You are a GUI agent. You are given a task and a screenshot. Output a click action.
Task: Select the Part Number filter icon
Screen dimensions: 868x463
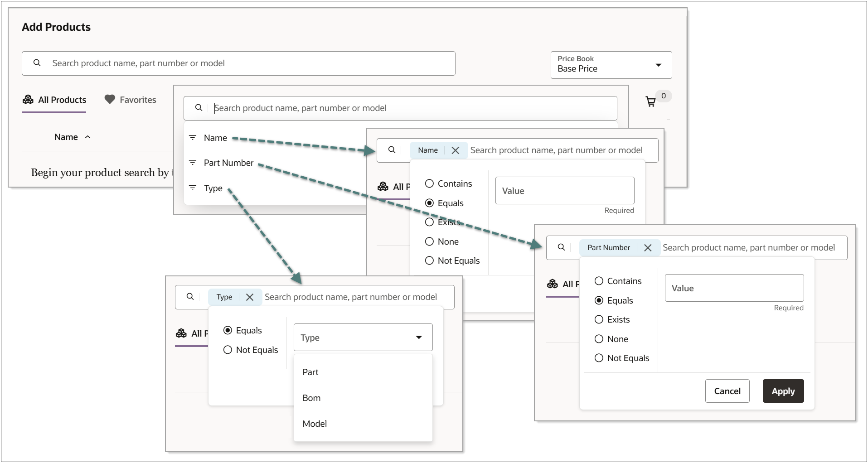[x=194, y=162]
